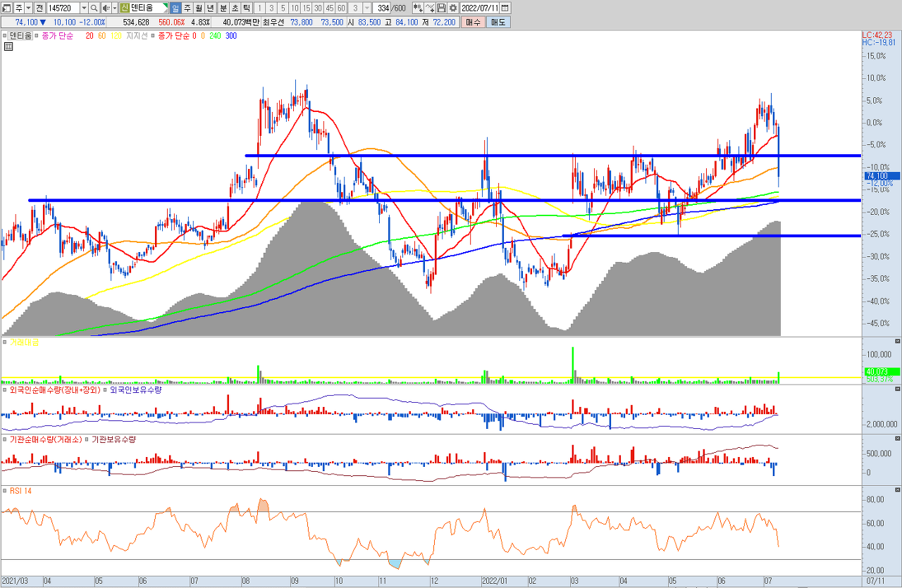Click the candlestick chart type icon
The height and width of the screenshot is (588, 902).
tap(418, 8)
